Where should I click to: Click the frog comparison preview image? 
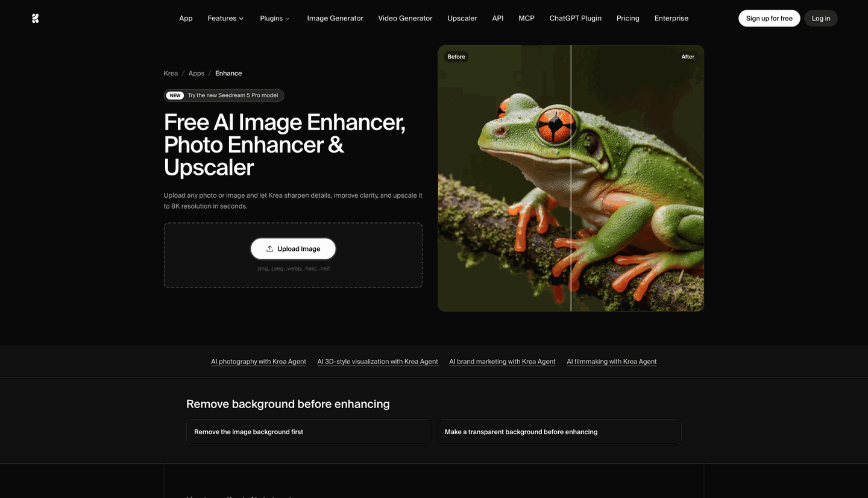click(571, 178)
